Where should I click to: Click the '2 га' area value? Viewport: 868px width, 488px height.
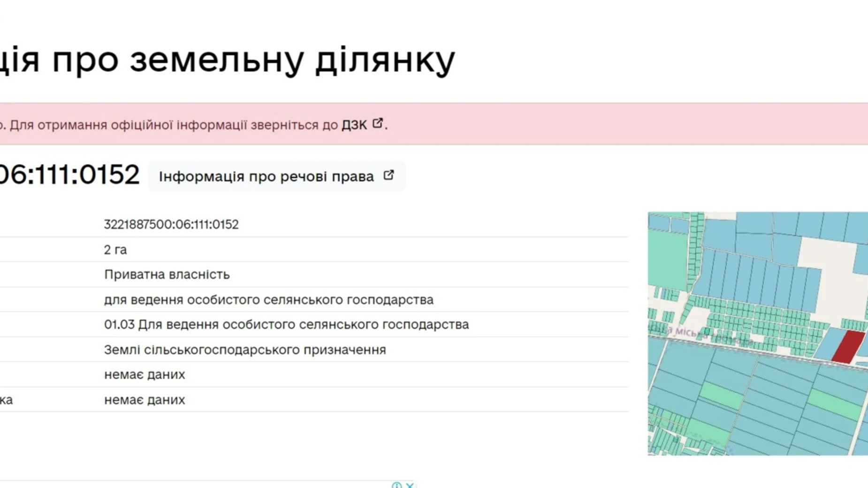coord(115,250)
